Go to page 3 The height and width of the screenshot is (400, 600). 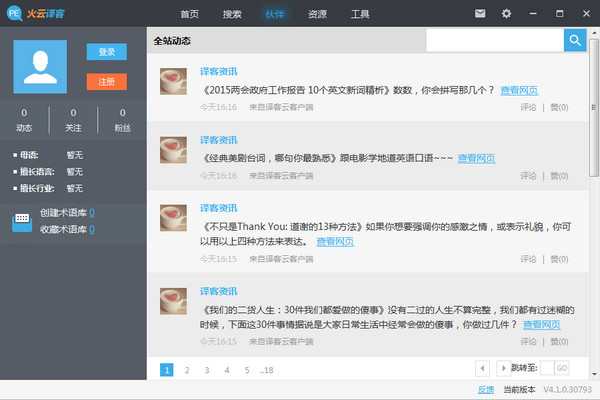(207, 370)
